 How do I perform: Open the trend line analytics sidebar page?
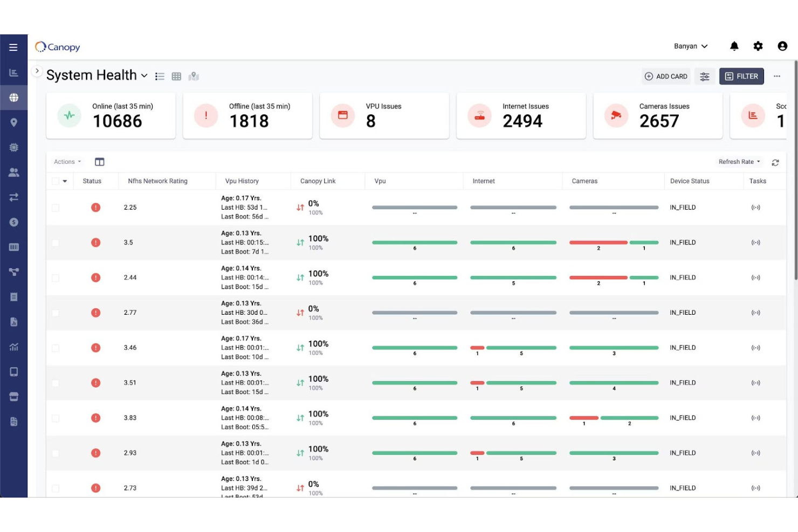(14, 347)
